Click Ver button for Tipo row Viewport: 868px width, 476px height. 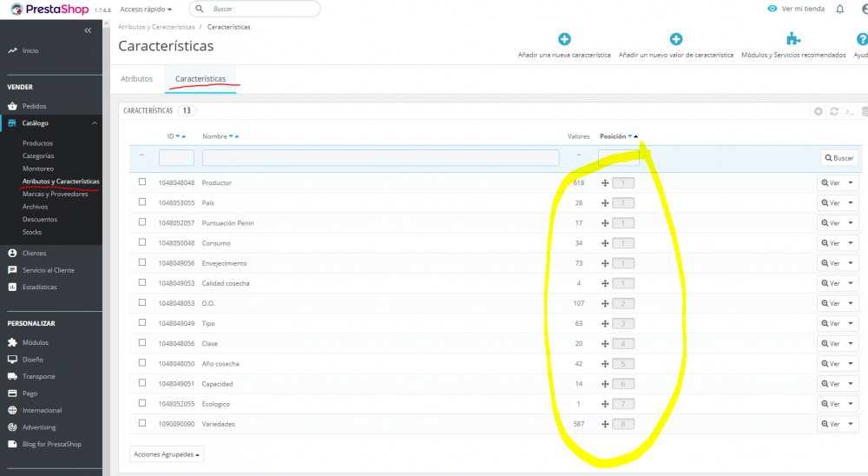pyautogui.click(x=831, y=324)
